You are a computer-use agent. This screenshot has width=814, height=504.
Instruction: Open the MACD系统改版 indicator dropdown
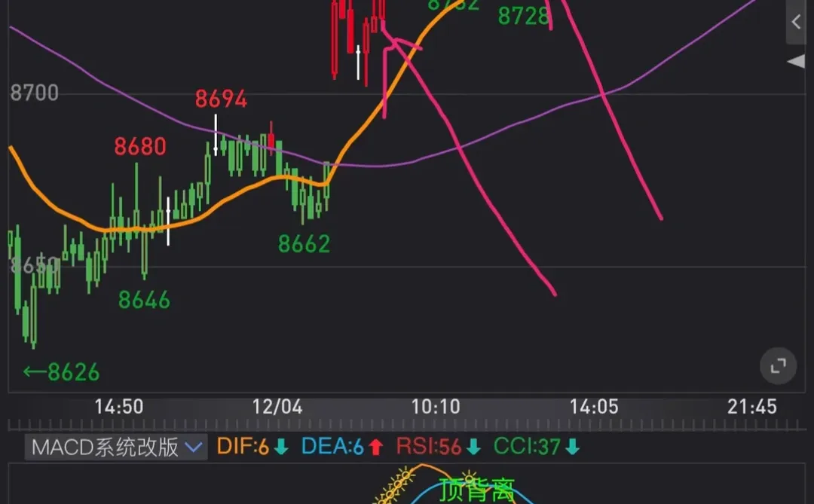click(x=113, y=447)
